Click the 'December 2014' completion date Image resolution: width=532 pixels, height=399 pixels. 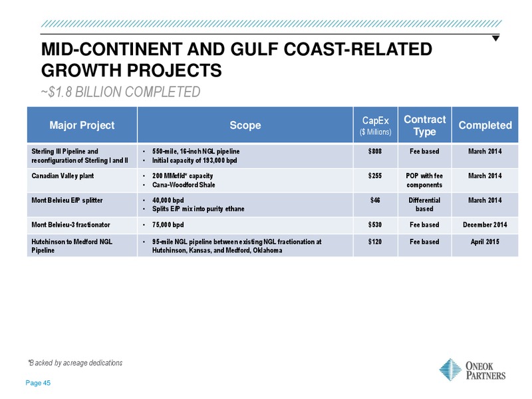click(485, 225)
